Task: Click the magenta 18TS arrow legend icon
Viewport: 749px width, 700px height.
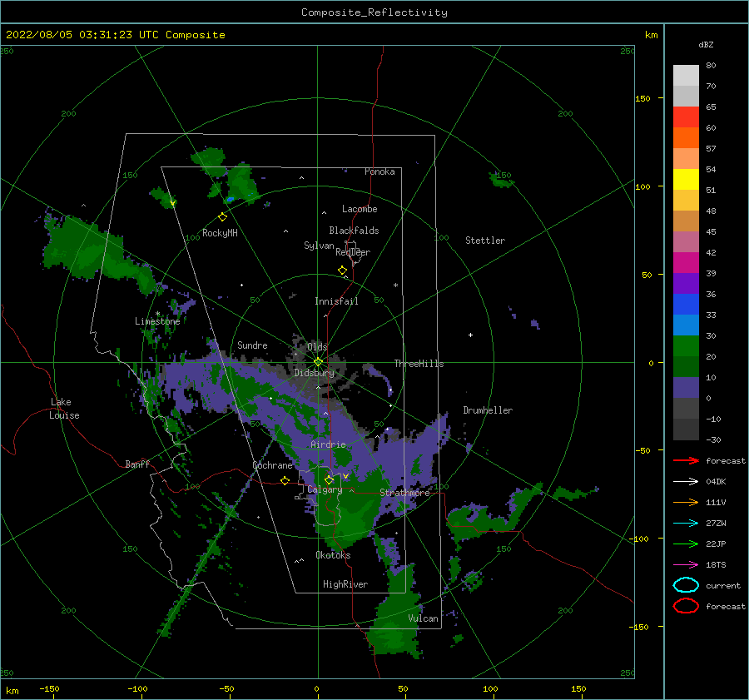Action: (x=686, y=565)
